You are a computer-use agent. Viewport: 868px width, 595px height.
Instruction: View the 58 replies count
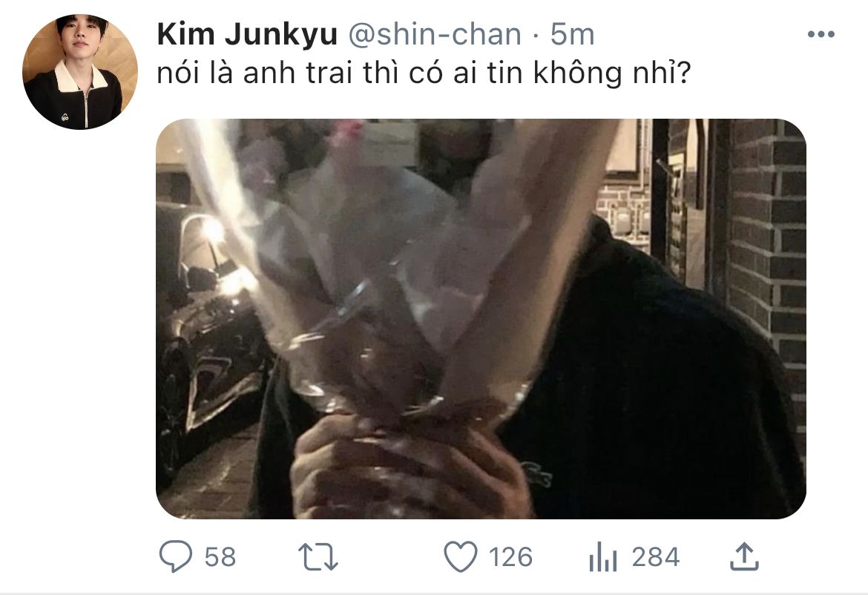tap(220, 557)
